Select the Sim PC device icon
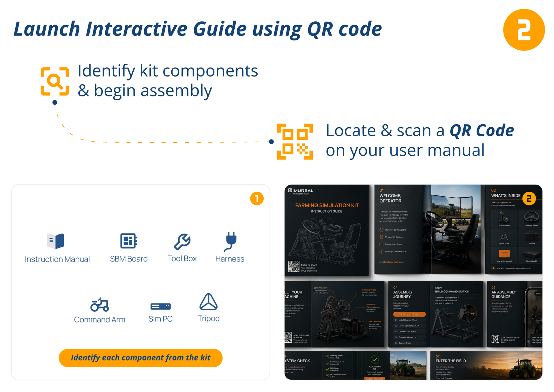 coord(161,306)
